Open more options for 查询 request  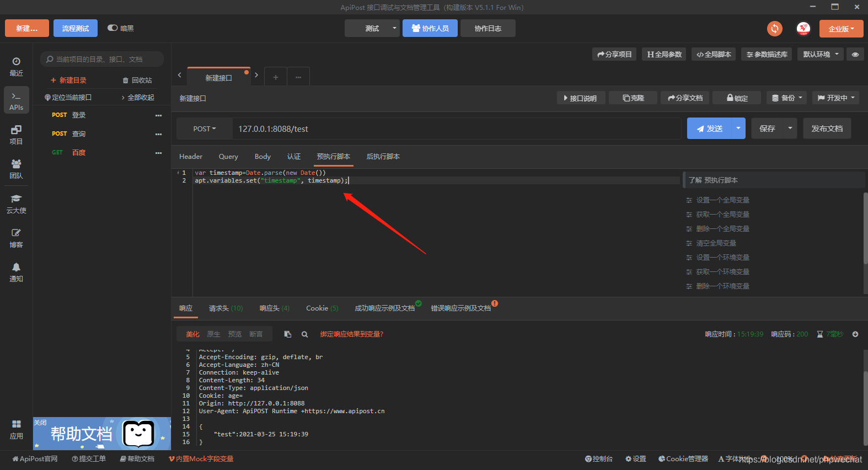click(159, 134)
